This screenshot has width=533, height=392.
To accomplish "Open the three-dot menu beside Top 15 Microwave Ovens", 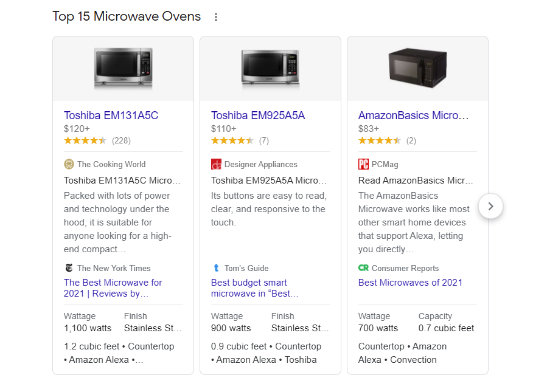I will point(215,17).
